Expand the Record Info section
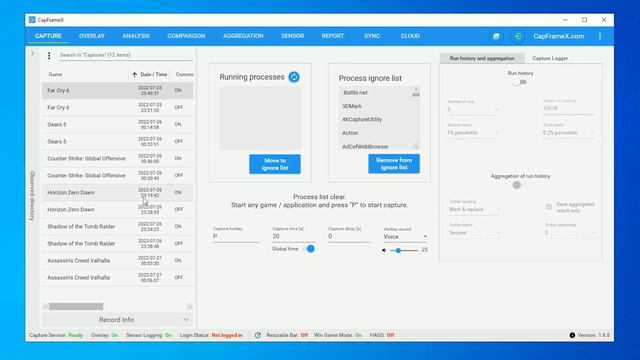 tap(117, 320)
